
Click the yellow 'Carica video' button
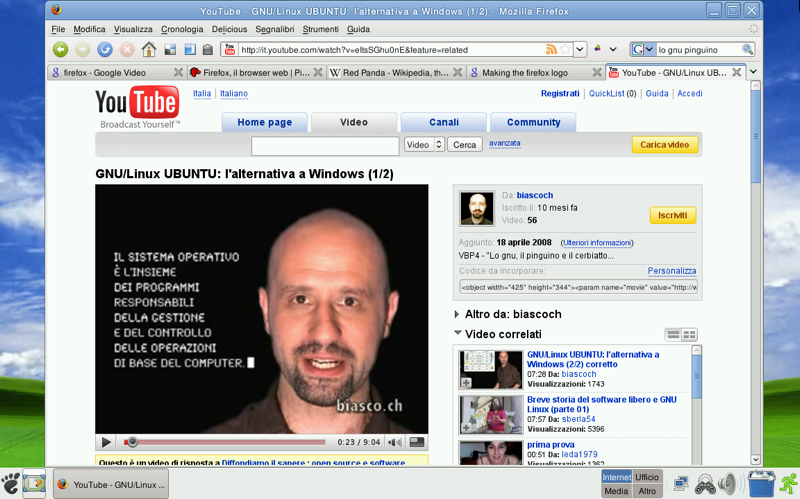[665, 145]
